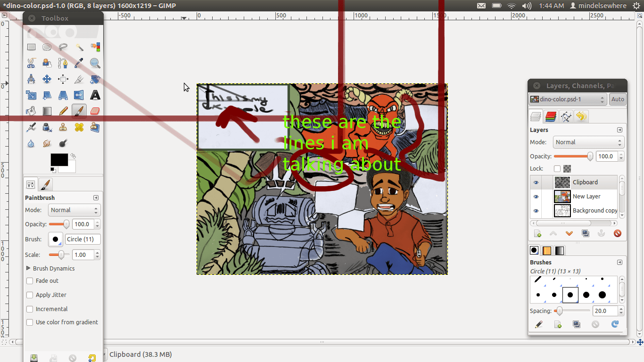
Task: Select the Smudge tool
Action: pyautogui.click(x=47, y=143)
